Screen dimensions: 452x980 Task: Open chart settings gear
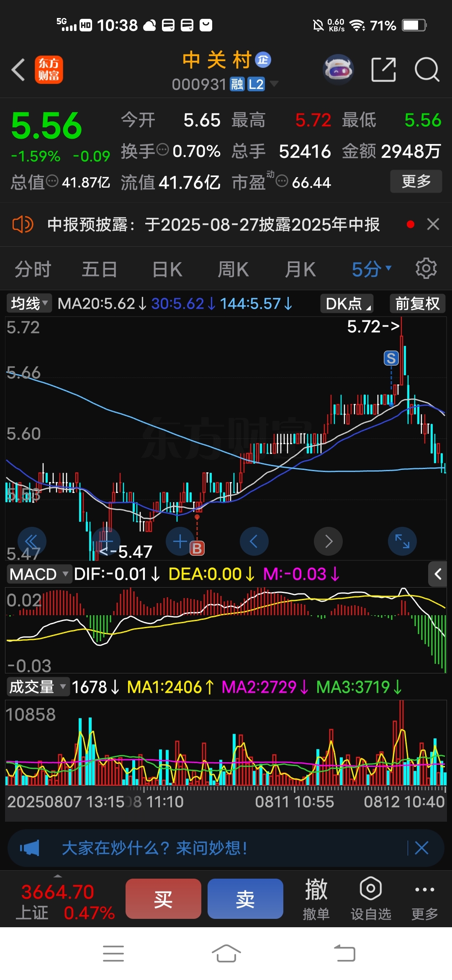(x=426, y=268)
